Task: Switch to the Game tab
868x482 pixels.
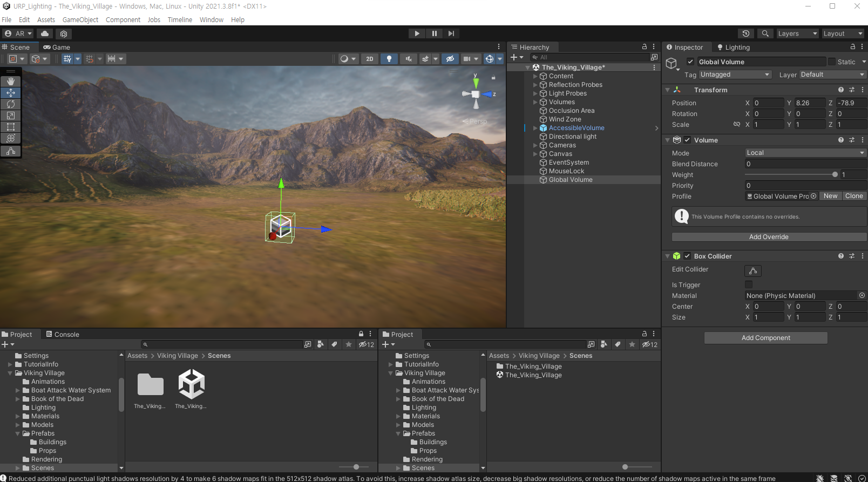Action: pos(57,47)
